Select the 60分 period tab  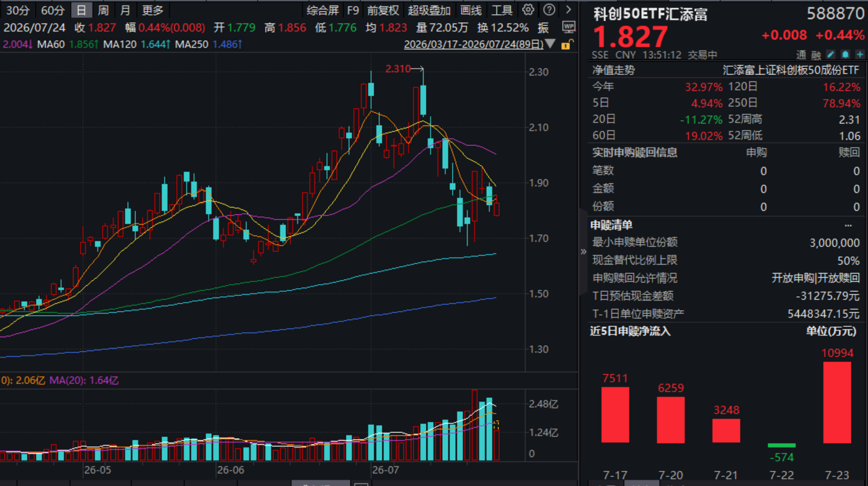click(x=53, y=10)
